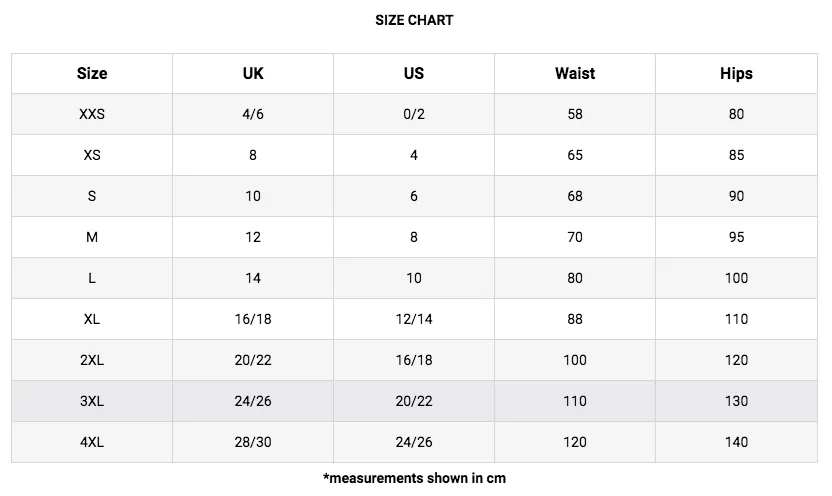Click the 2XL row label
The height and width of the screenshot is (496, 832).
click(x=92, y=360)
